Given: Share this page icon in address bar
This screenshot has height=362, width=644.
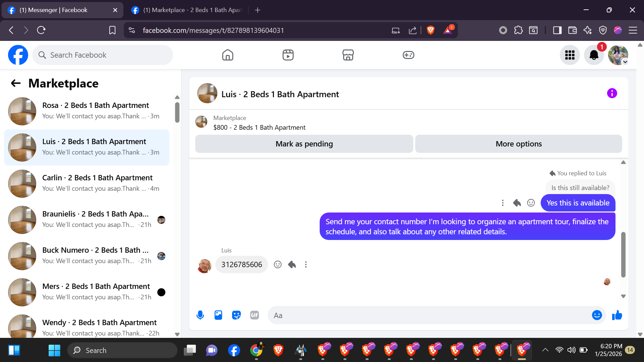Looking at the screenshot, I should [x=413, y=30].
